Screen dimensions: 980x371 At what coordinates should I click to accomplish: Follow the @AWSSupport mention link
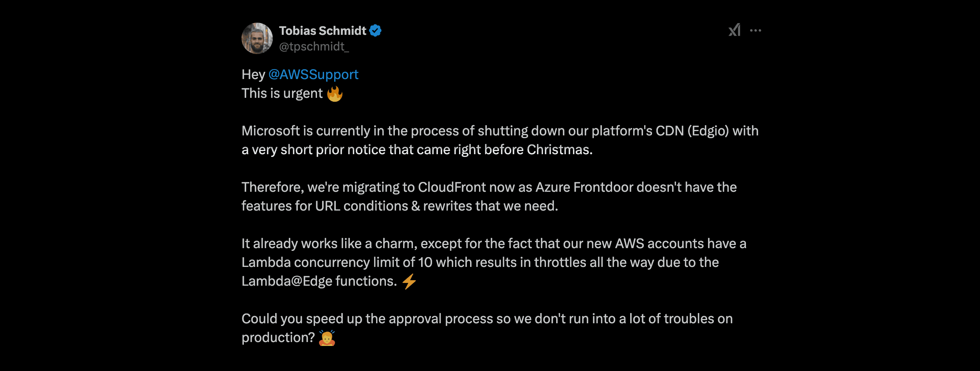coord(313,74)
